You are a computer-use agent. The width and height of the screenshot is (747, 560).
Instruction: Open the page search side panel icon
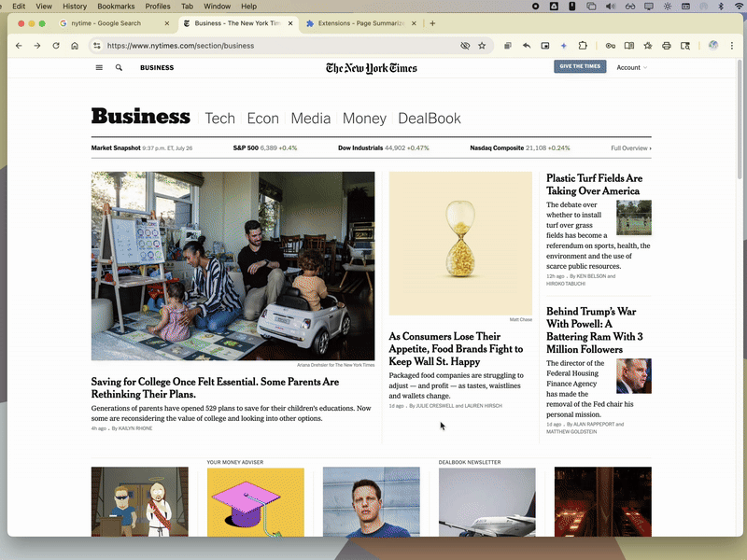685,46
